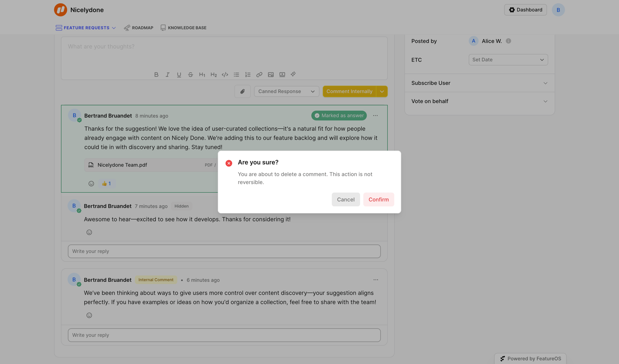Image resolution: width=619 pixels, height=364 pixels.
Task: Insert a code block in the editor
Action: 225,74
